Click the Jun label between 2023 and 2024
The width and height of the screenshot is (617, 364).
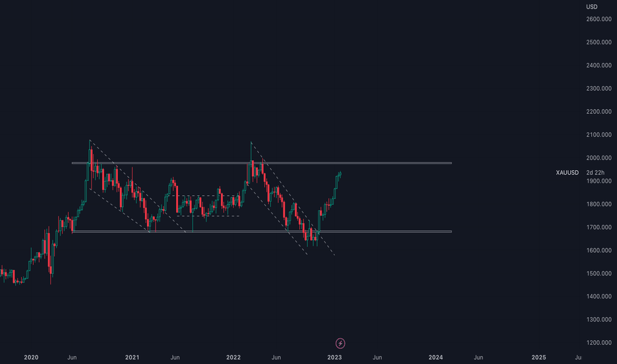pos(377,357)
